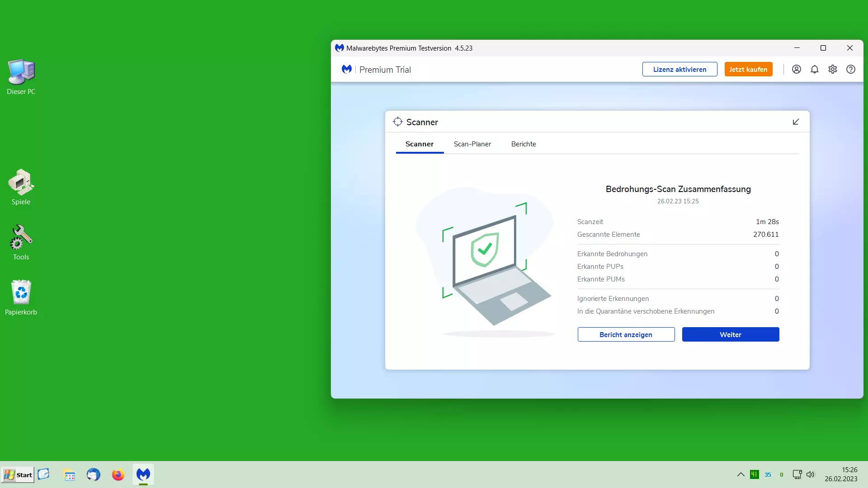Open the account profile icon
Viewport: 868px width, 488px height.
pos(797,69)
